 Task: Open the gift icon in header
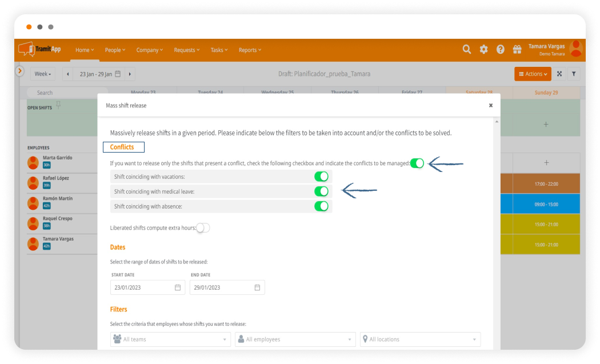point(517,50)
